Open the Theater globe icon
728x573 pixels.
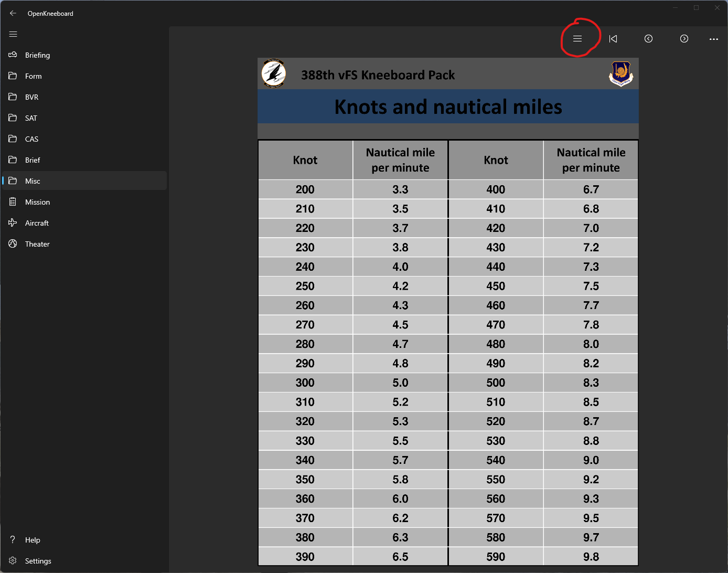click(13, 243)
